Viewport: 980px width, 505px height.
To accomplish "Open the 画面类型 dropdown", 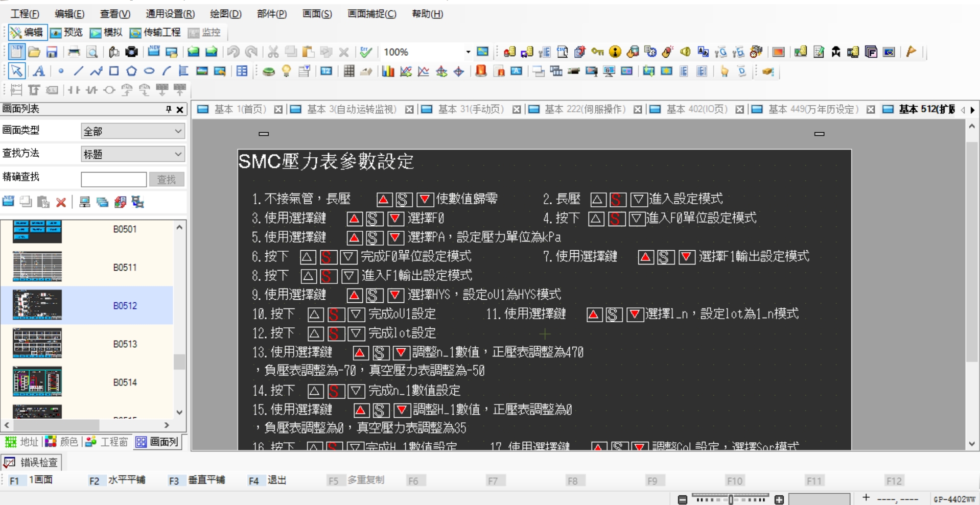I will pos(133,131).
